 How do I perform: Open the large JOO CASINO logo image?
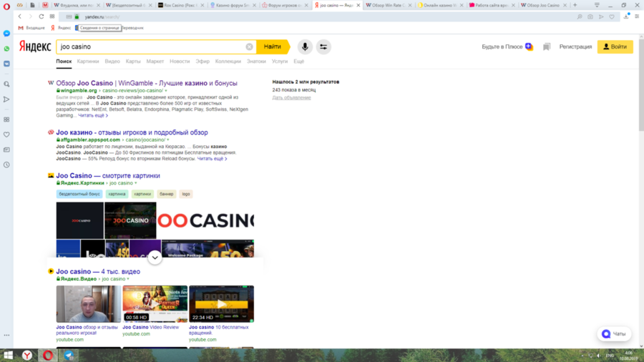(205, 220)
